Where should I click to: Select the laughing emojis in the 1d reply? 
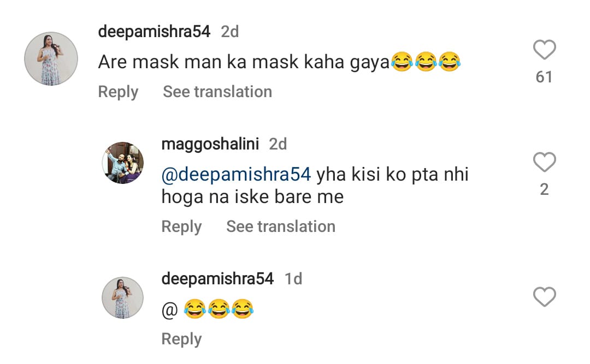[219, 309]
